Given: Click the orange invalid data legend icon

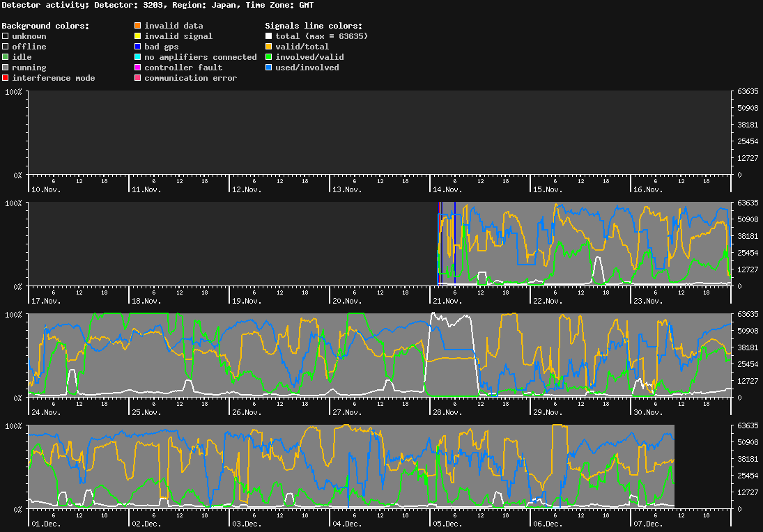Looking at the screenshot, I should tap(137, 25).
